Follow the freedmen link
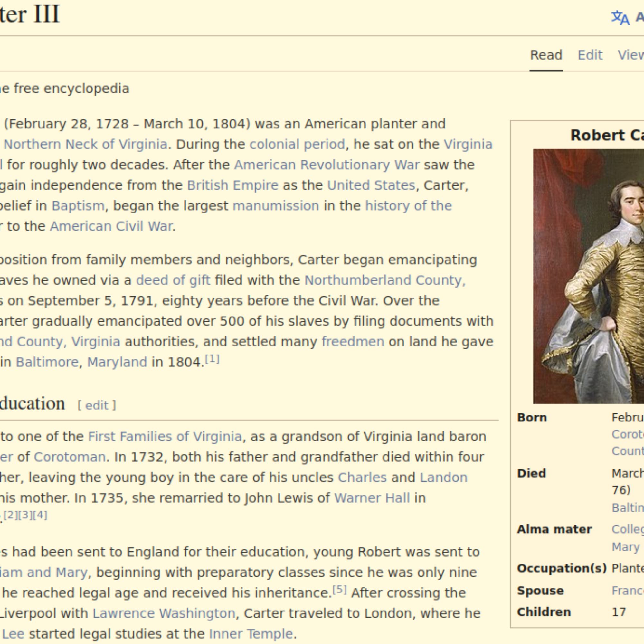Image resolution: width=644 pixels, height=644 pixels. [353, 341]
